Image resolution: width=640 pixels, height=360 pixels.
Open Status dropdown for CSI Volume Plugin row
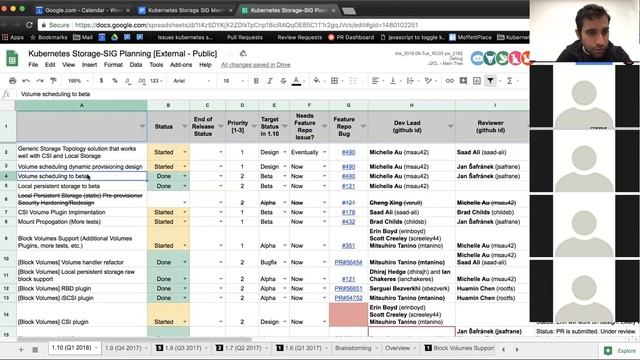click(x=184, y=212)
